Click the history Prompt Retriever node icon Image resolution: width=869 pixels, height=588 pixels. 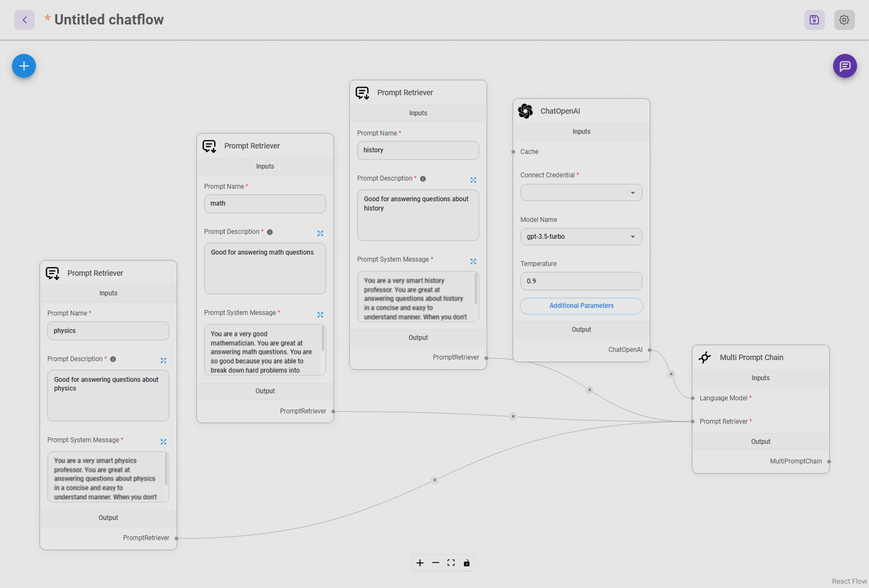(362, 93)
